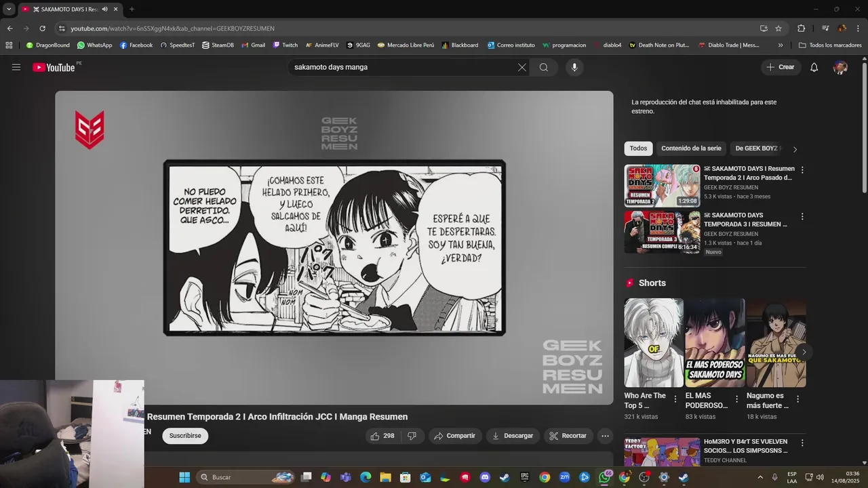Open File Explorer from the taskbar
This screenshot has height=488, width=868.
(385, 477)
